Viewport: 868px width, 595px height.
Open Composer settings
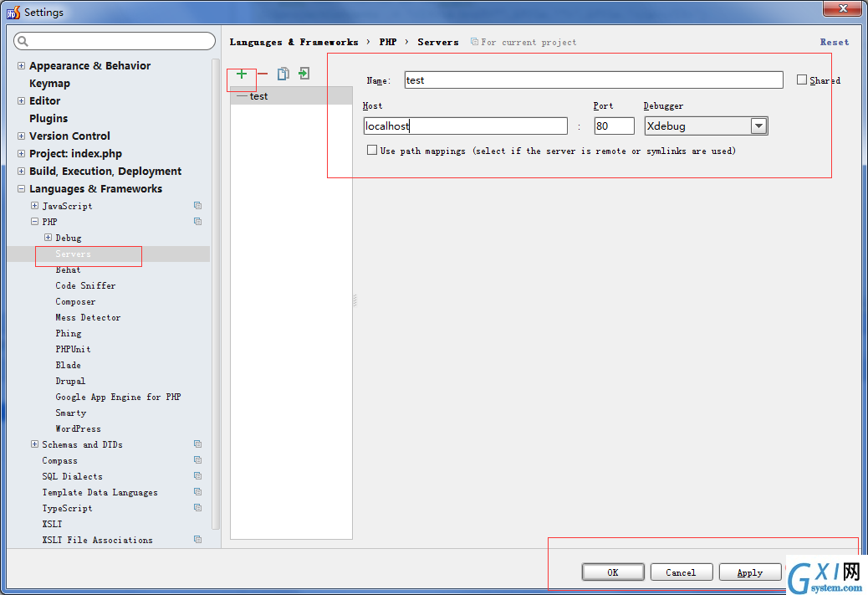point(75,302)
